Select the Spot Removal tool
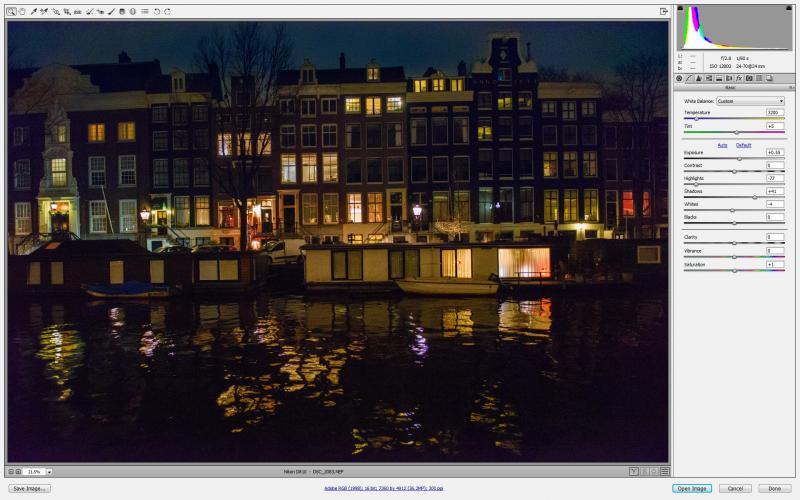Image resolution: width=800 pixels, height=500 pixels. click(89, 11)
